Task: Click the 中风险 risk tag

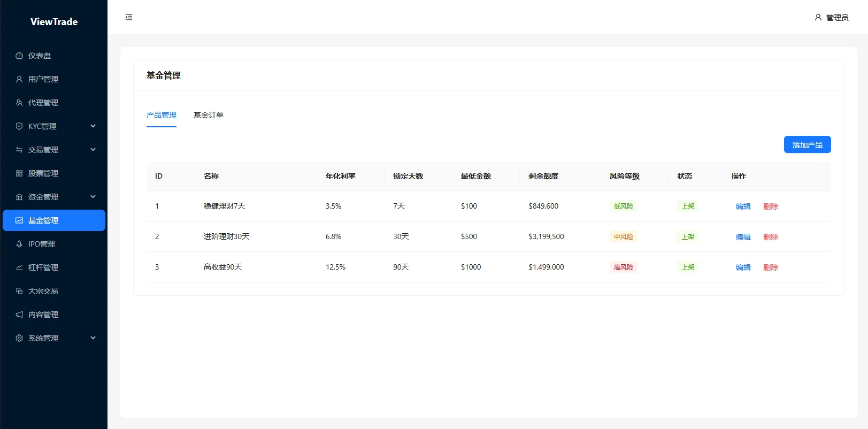Action: pyautogui.click(x=623, y=236)
